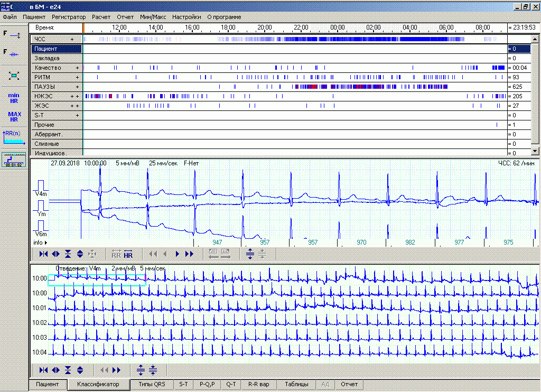Image resolution: width=541 pixels, height=392 pixels.
Task: Expand the S-T row plus sign
Action: click(x=77, y=115)
